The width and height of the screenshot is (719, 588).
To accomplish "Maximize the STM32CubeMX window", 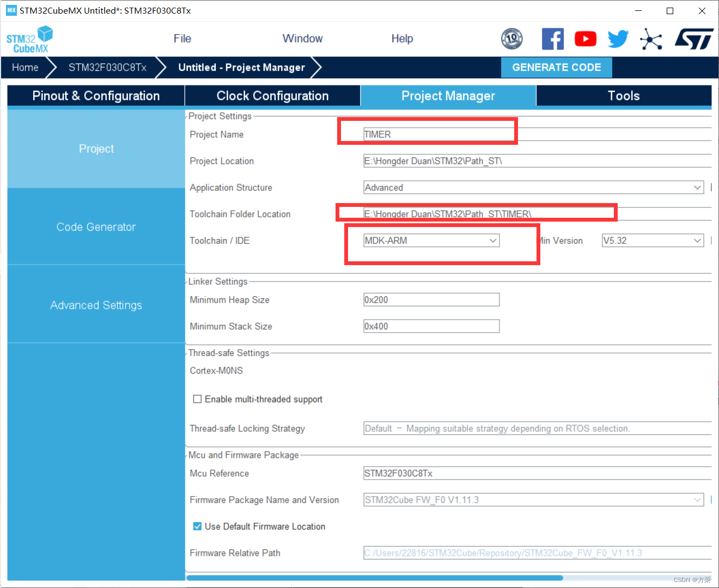I will 670,11.
